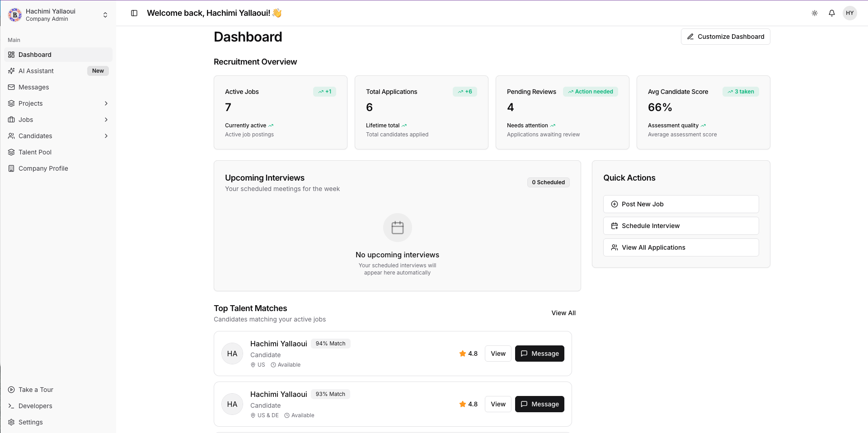Screen dimensions: 868x433
Task: Open the Developers section
Action: (x=58, y=406)
